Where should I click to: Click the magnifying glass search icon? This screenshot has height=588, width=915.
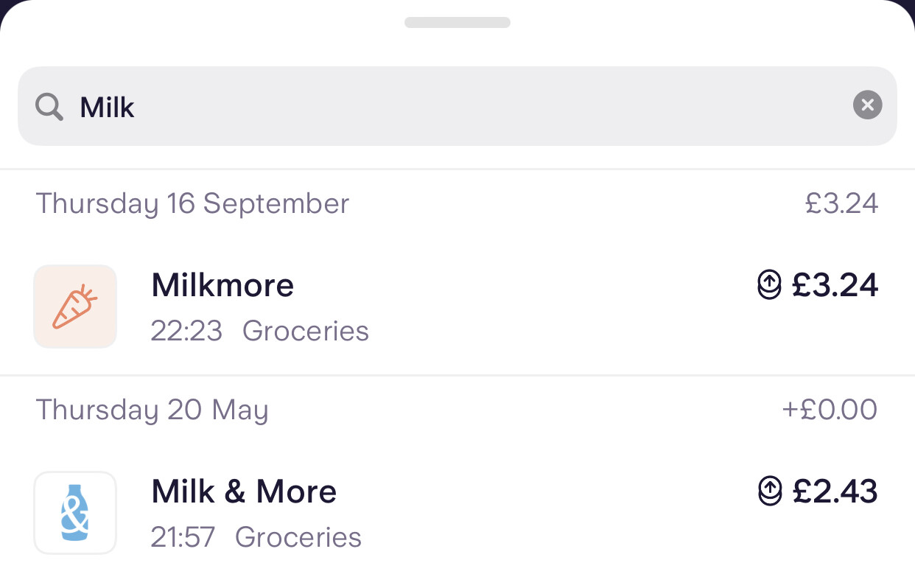pyautogui.click(x=49, y=107)
